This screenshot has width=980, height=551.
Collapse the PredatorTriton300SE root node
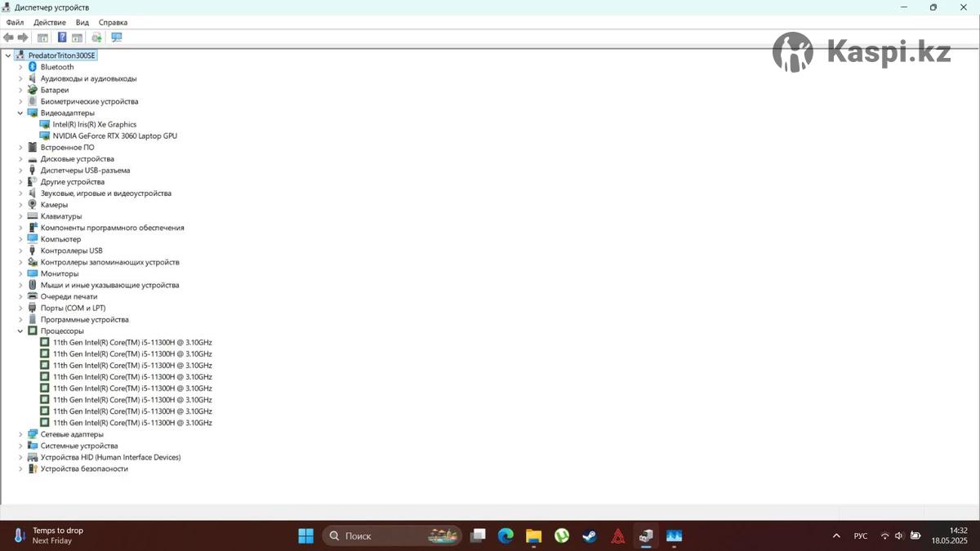(x=8, y=56)
